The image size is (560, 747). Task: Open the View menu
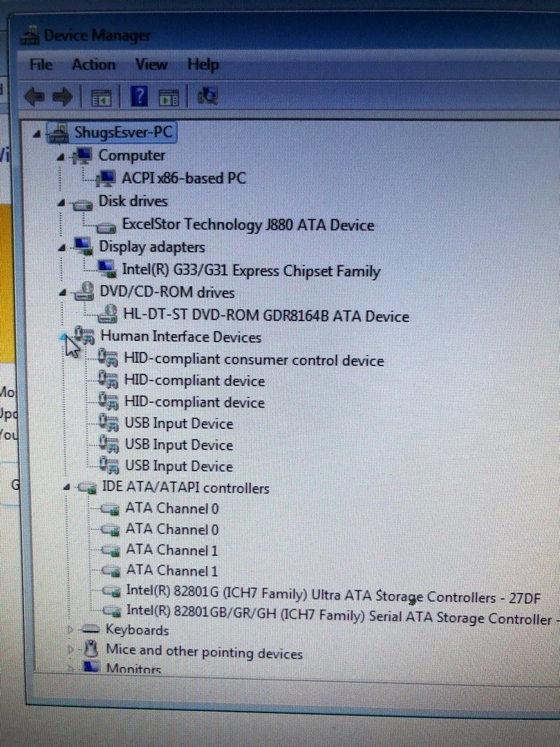pyautogui.click(x=151, y=64)
